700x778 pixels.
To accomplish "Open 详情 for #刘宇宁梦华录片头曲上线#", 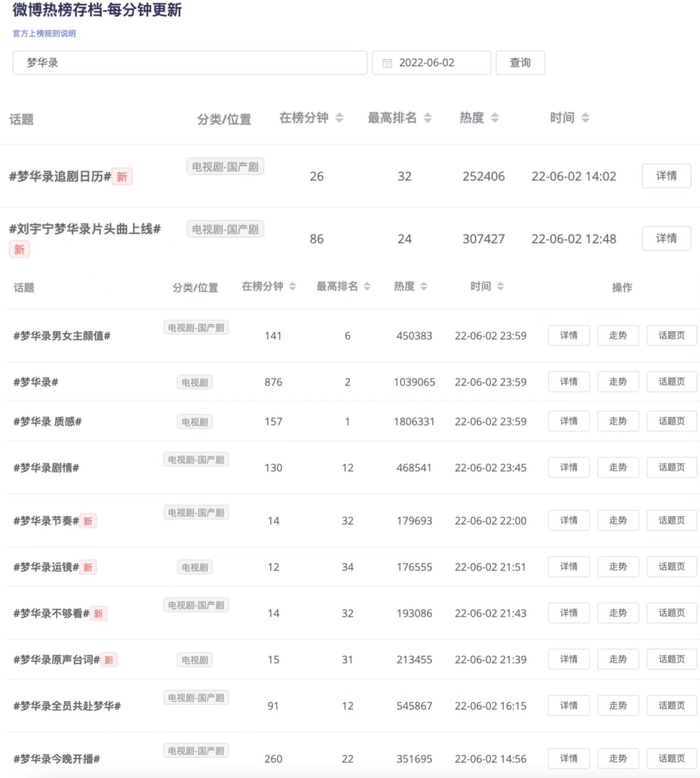I will coord(666,239).
